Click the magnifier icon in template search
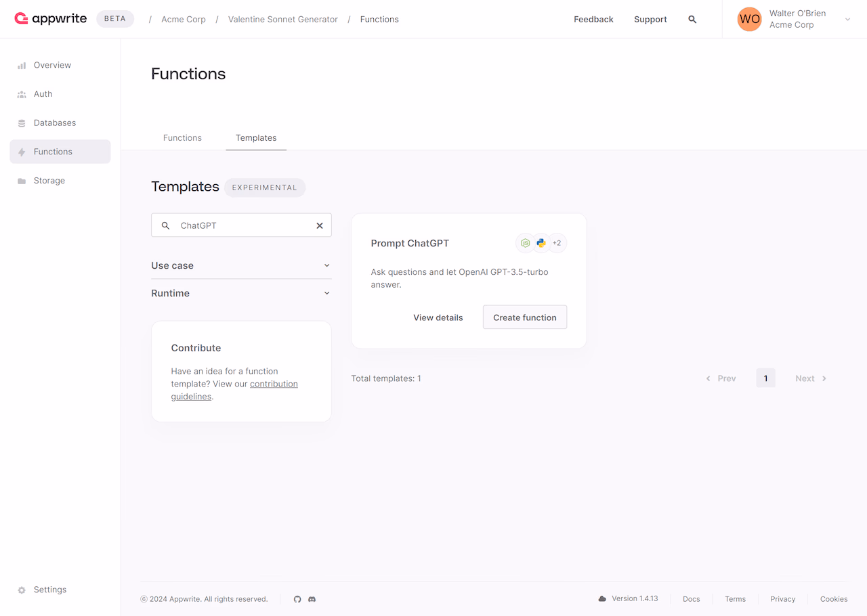 pyautogui.click(x=165, y=225)
